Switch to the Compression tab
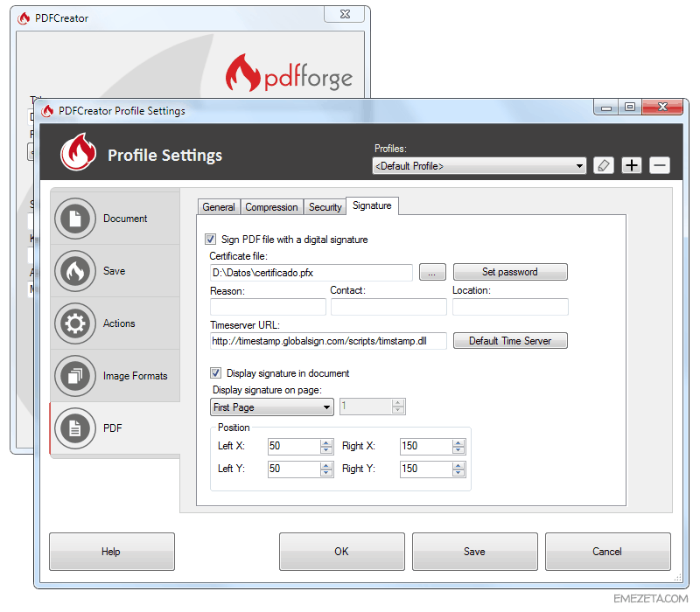This screenshot has width=700, height=612. [x=271, y=207]
